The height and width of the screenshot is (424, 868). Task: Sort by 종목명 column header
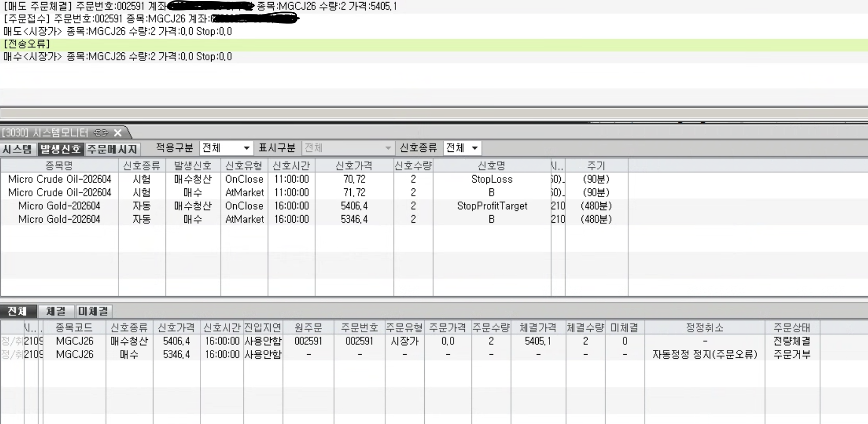tap(59, 166)
